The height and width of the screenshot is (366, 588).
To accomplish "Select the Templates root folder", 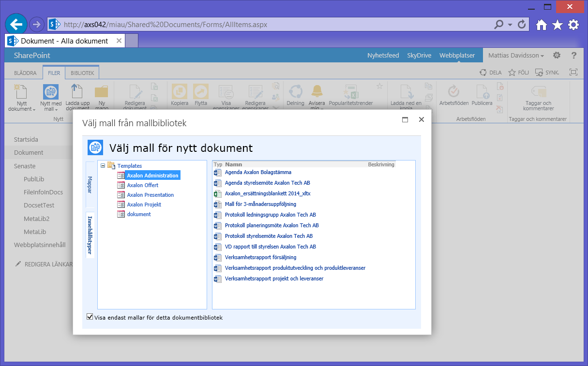I will coord(130,166).
